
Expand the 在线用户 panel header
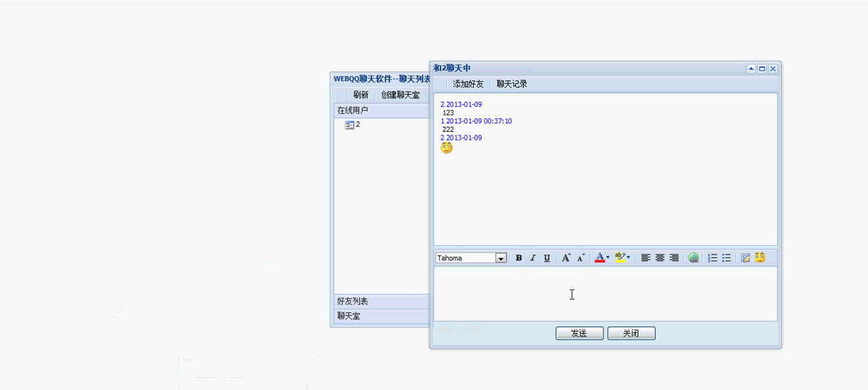click(381, 111)
